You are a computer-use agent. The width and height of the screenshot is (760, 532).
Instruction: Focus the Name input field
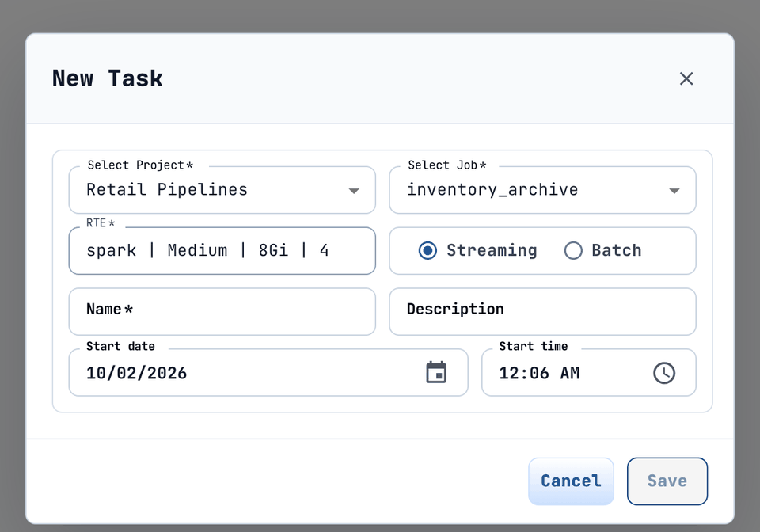tap(222, 312)
